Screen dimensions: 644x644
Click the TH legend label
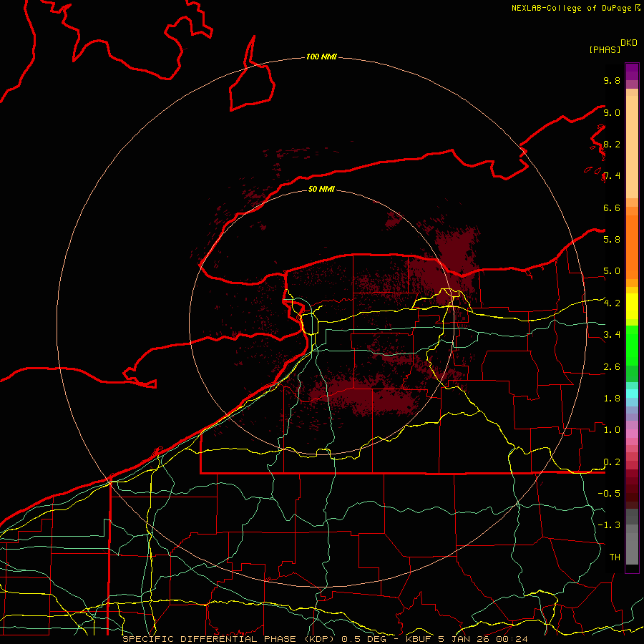pyautogui.click(x=615, y=557)
